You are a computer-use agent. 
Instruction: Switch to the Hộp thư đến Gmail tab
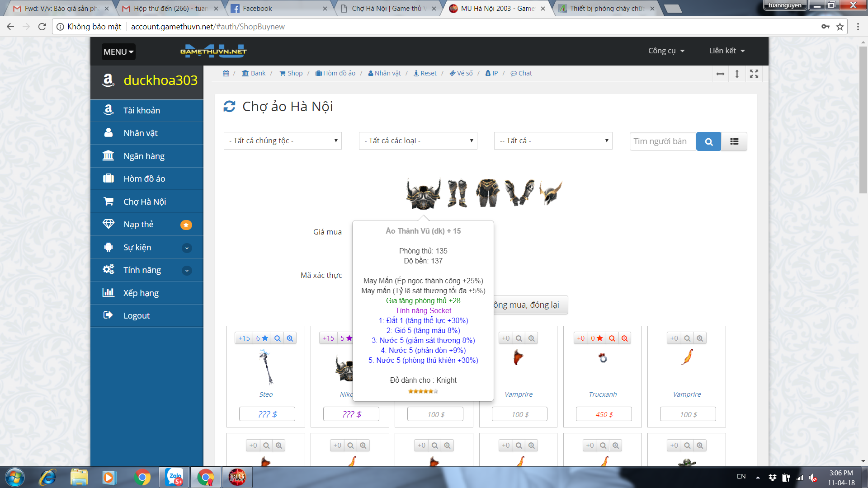[171, 9]
